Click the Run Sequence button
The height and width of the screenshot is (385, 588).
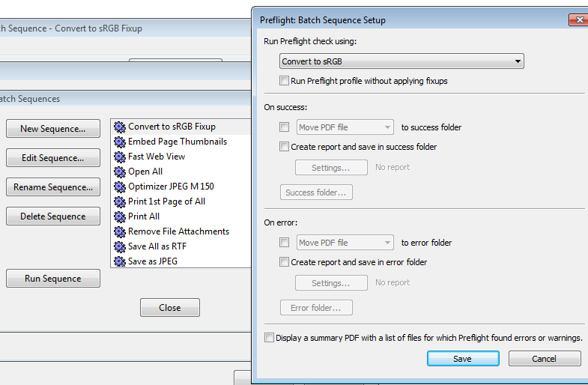pyautogui.click(x=53, y=279)
